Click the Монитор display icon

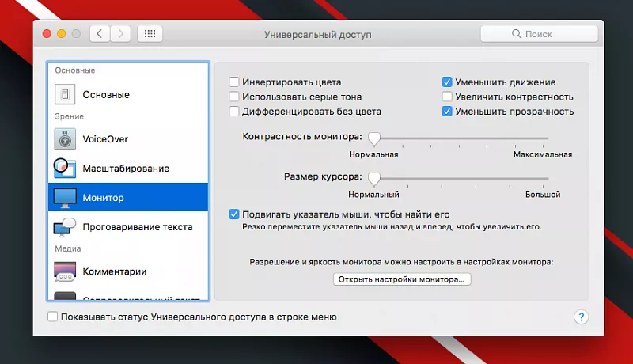pyautogui.click(x=65, y=198)
